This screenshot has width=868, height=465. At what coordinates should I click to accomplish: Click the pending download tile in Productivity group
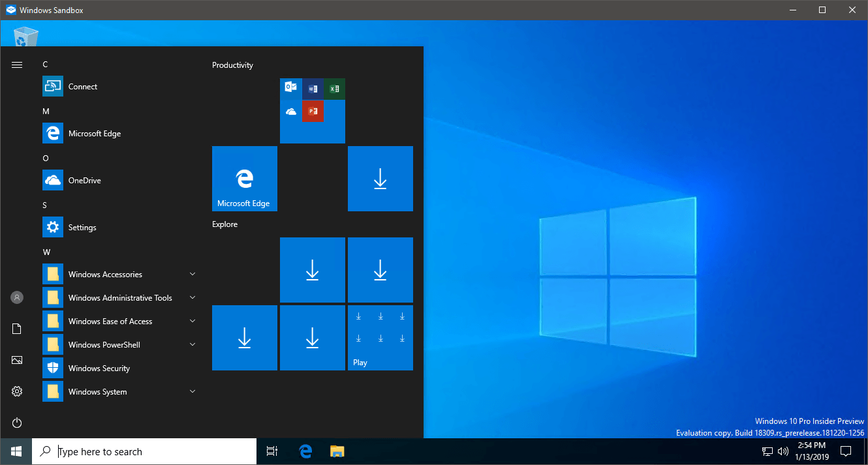pyautogui.click(x=380, y=179)
